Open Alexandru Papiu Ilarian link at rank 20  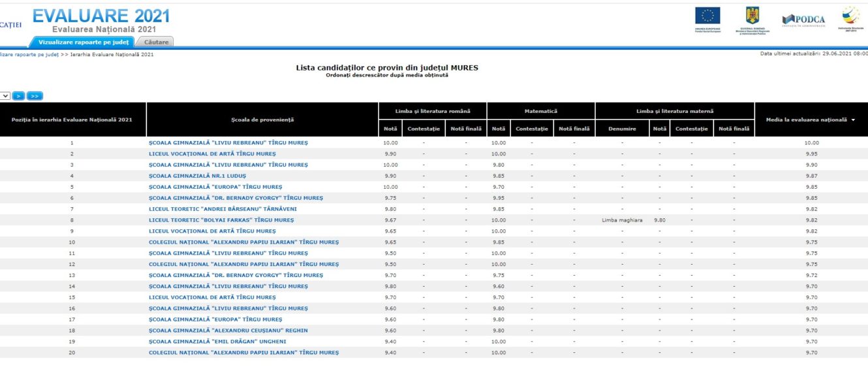coord(243,353)
